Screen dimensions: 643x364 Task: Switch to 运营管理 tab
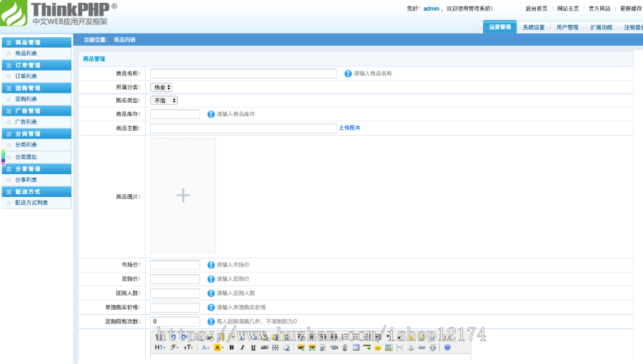[500, 27]
